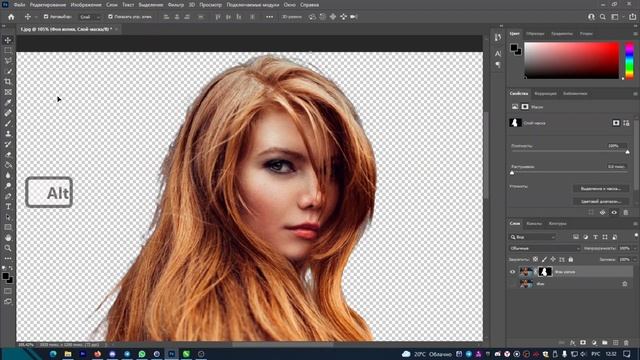Toggle lock image pixels brush icon
Viewport: 640px width, 360px height.
pos(544,260)
